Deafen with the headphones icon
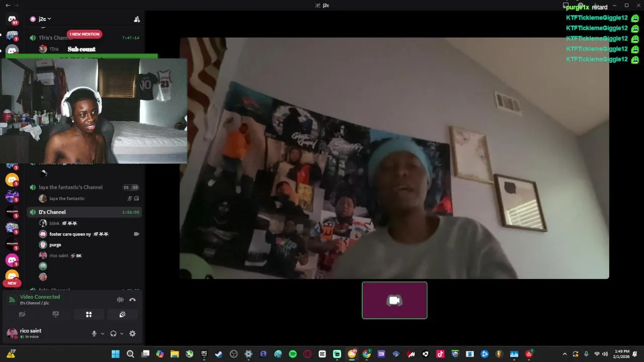 [113, 333]
